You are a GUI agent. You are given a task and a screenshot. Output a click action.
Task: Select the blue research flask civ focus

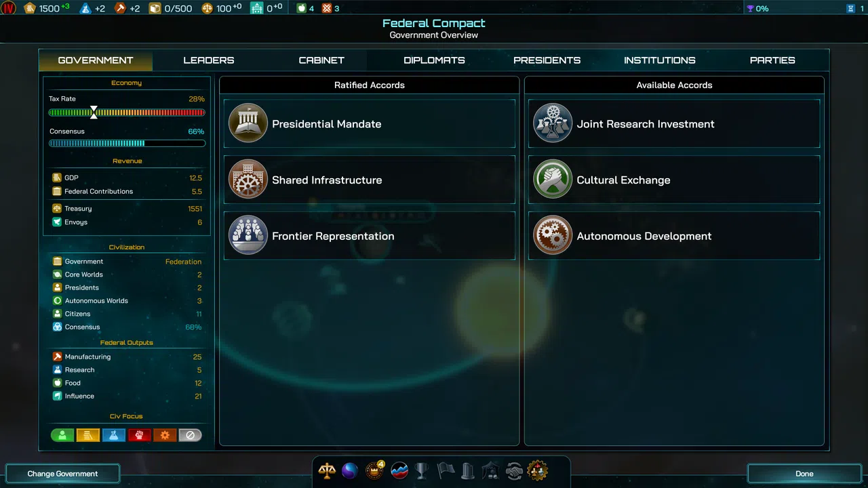[113, 435]
